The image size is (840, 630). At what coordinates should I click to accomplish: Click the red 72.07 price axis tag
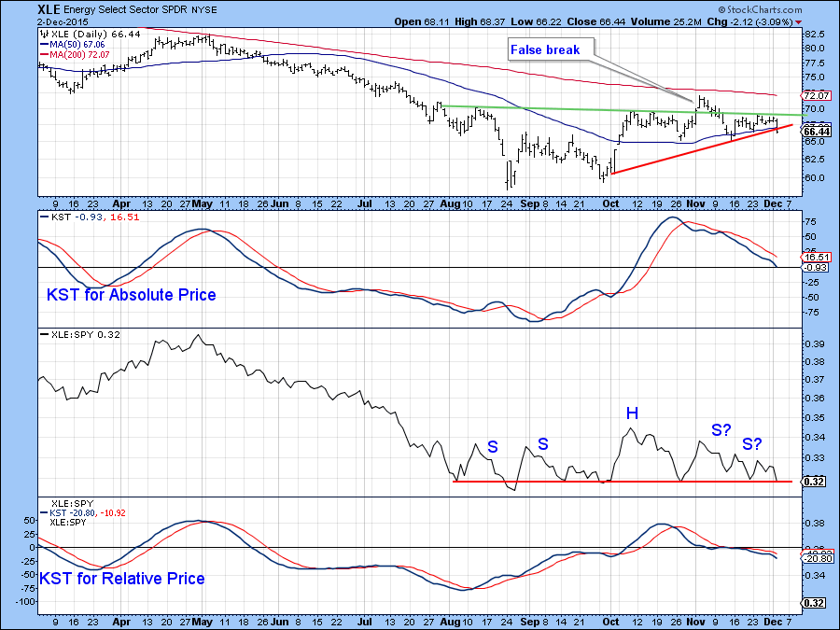point(817,96)
